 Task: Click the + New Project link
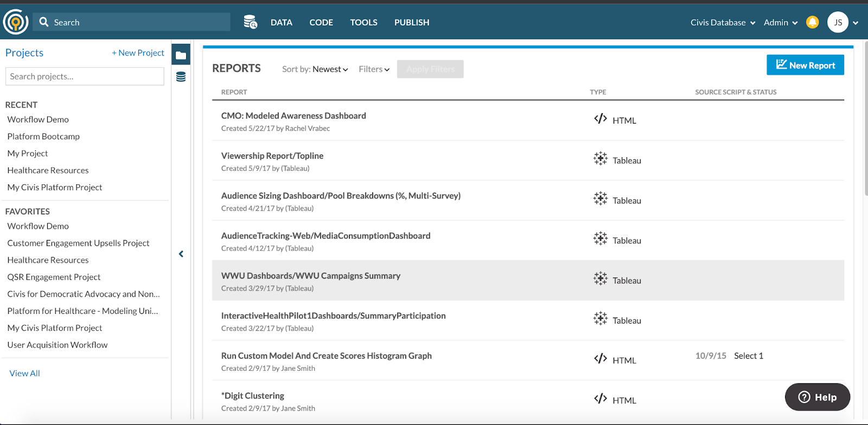138,53
